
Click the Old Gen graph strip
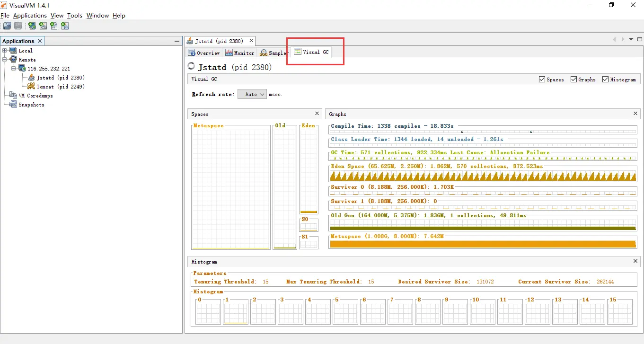coord(483,225)
